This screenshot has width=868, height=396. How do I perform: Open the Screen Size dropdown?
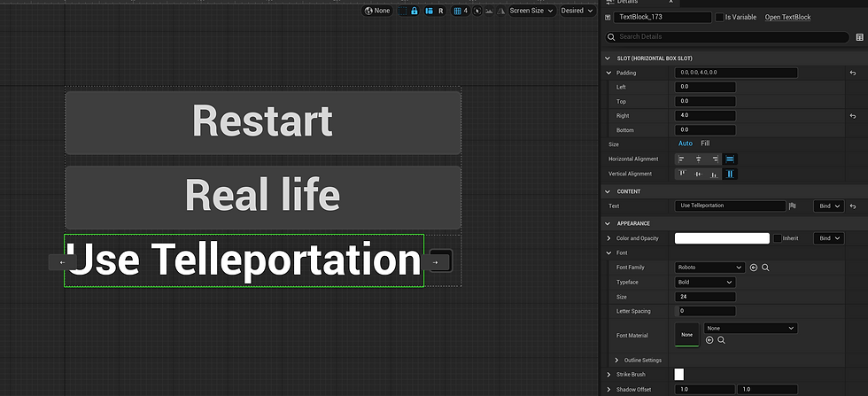532,11
